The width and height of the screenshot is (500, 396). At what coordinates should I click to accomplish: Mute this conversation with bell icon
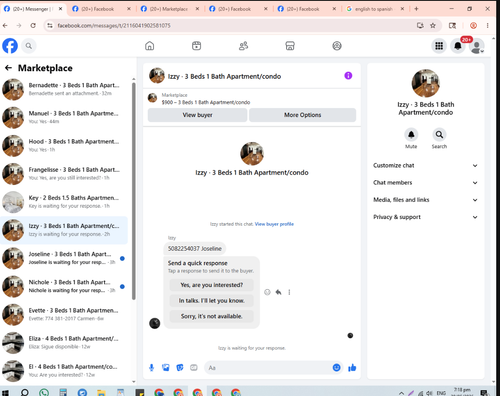click(x=411, y=135)
